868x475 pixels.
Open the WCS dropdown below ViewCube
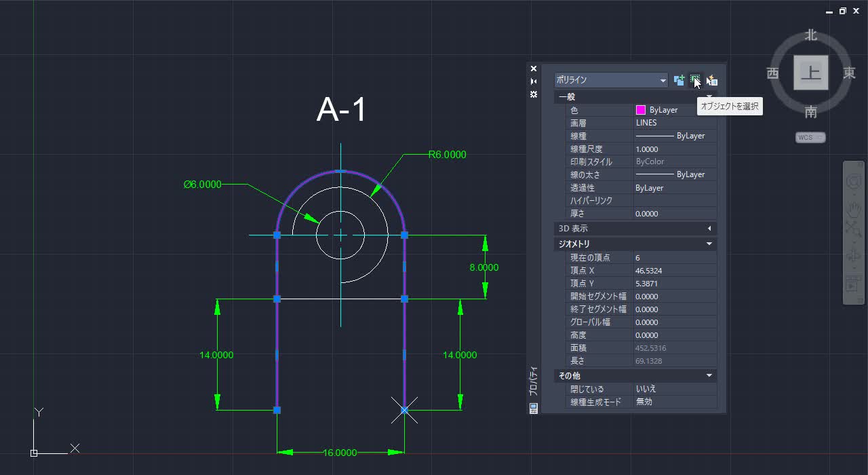pos(810,137)
